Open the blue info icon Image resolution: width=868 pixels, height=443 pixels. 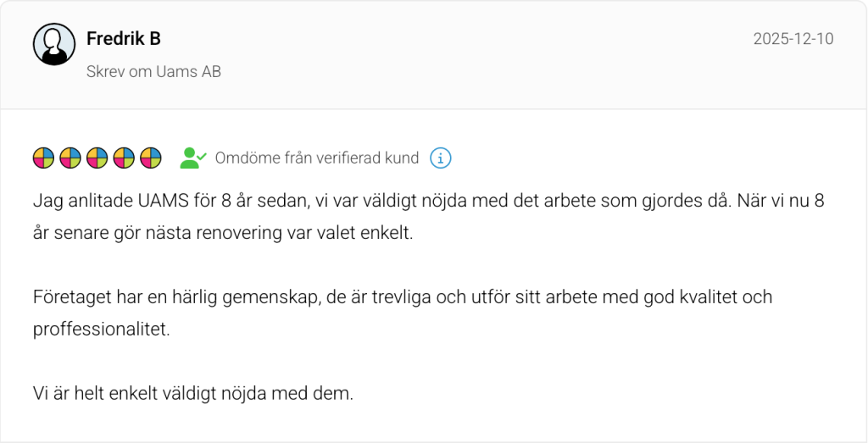[x=441, y=158]
